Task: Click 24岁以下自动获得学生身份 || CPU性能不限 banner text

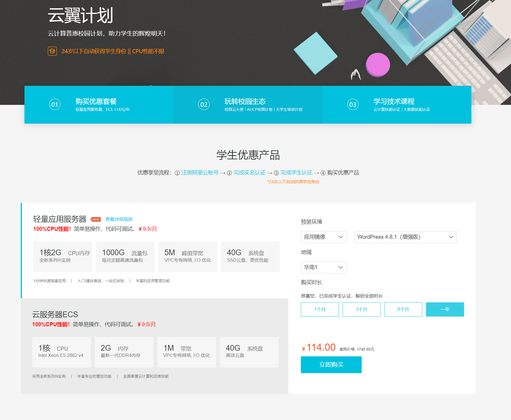Action: (113, 51)
